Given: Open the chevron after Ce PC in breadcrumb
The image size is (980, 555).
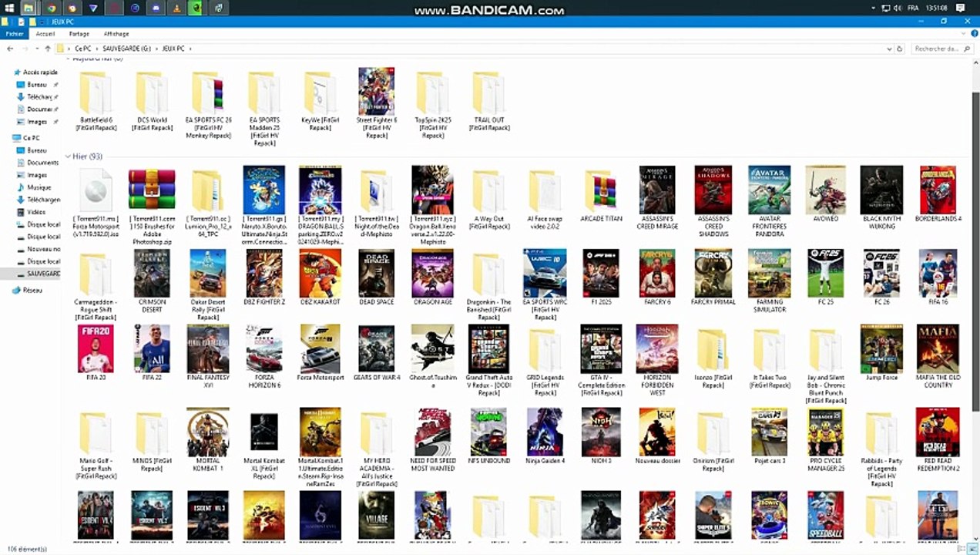Looking at the screenshot, I should [x=96, y=49].
